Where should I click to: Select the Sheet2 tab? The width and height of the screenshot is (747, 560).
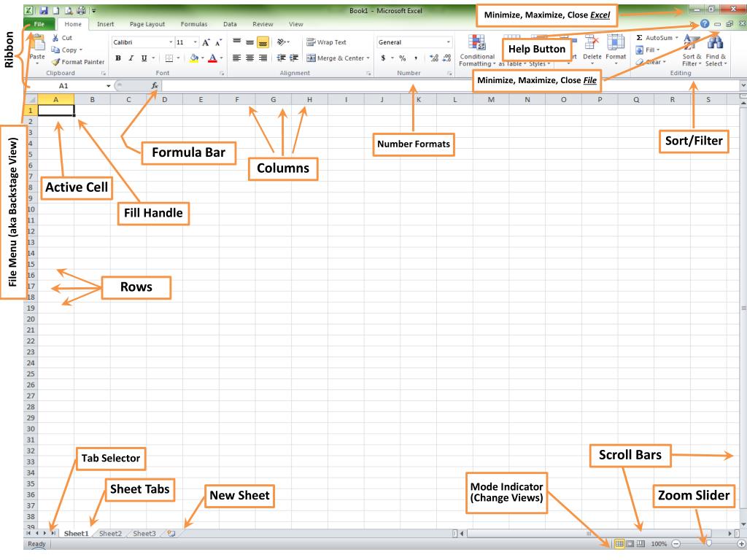pyautogui.click(x=111, y=533)
